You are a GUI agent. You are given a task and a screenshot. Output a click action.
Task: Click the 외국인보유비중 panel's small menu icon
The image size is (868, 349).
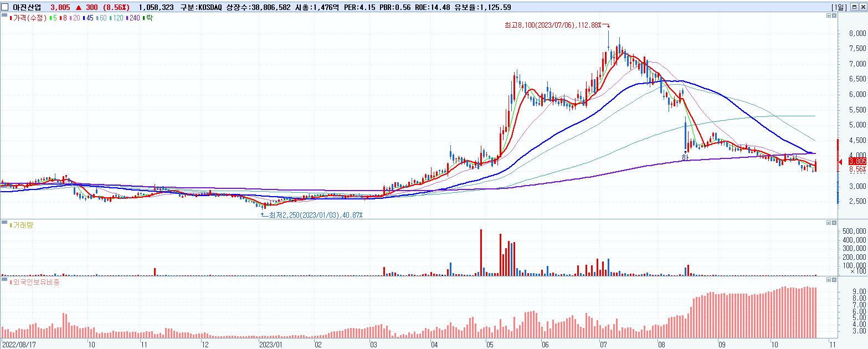coord(3,280)
